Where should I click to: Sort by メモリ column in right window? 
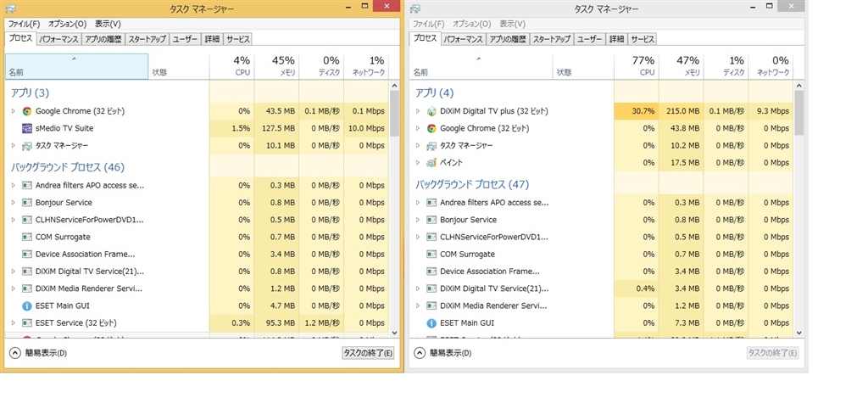(681, 66)
